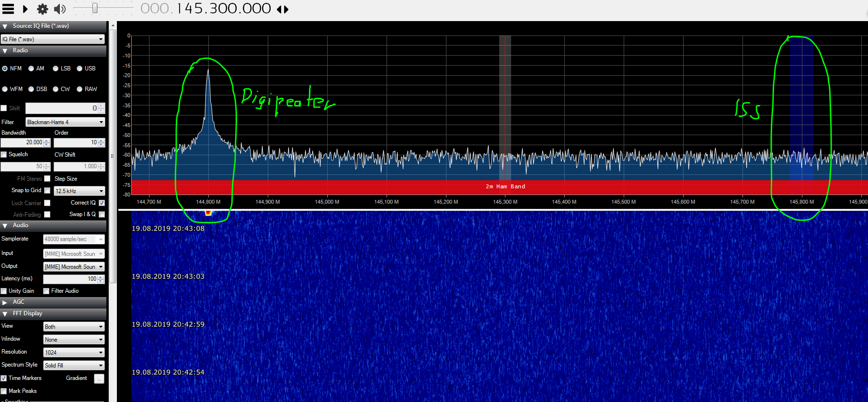This screenshot has height=402, width=868.
Task: Enable the Swap I & Q checkbox
Action: (102, 214)
